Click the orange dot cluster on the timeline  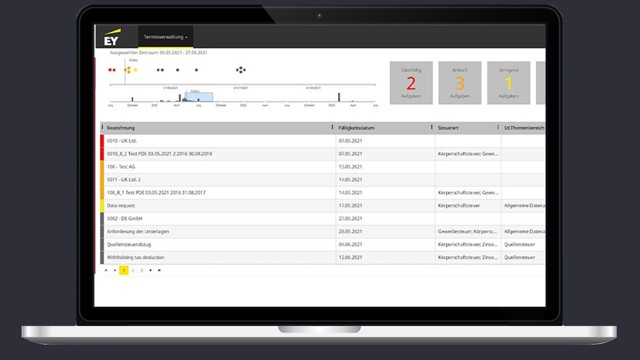click(x=127, y=70)
